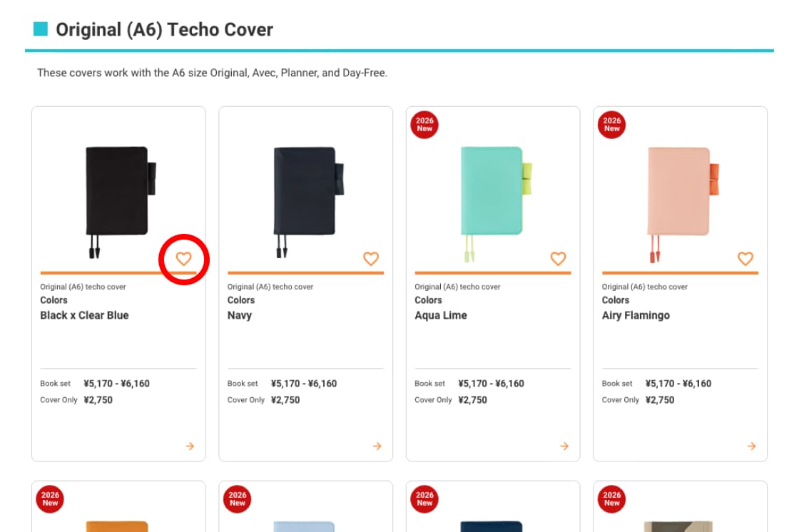Click the arrow icon on Navy card
This screenshot has width=799, height=532.
click(377, 446)
